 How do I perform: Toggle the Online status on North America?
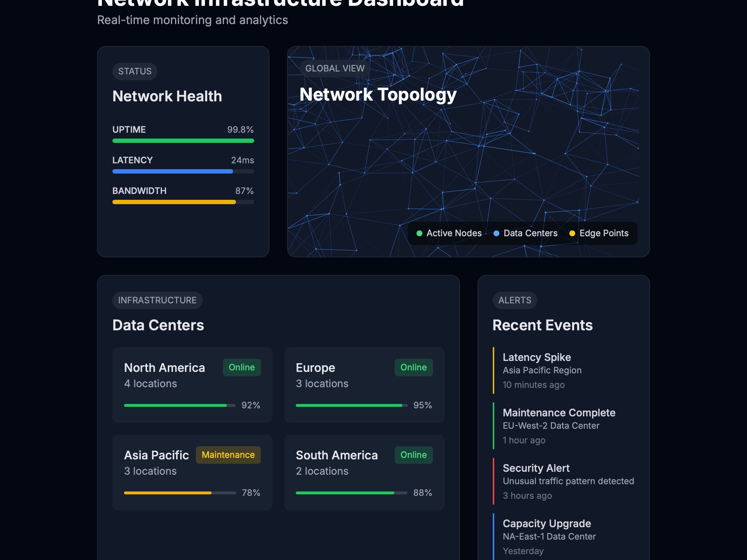[241, 367]
